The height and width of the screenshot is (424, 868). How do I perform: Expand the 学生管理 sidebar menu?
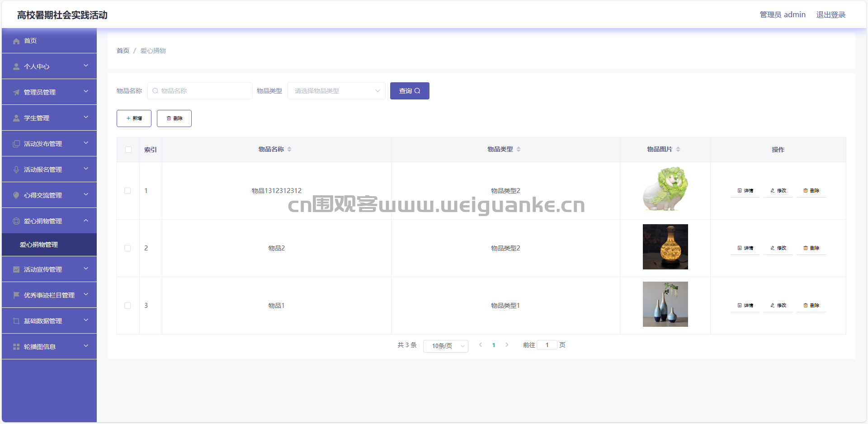[x=49, y=118]
